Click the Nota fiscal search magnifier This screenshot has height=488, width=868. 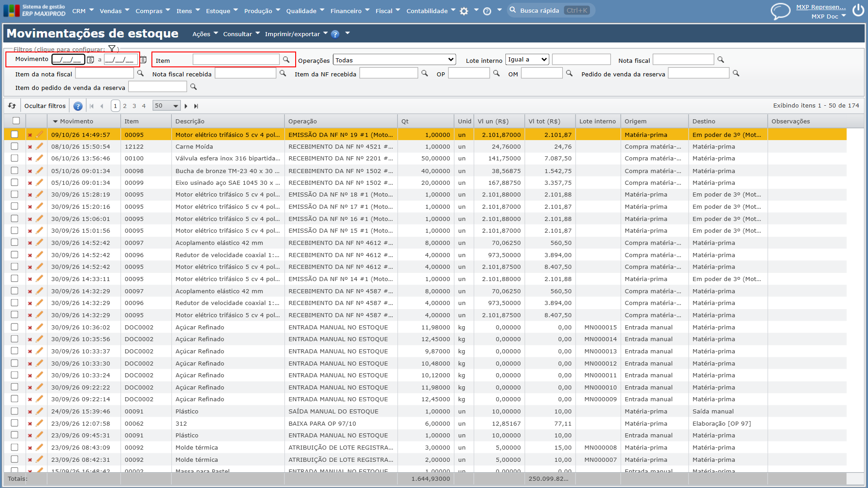721,60
